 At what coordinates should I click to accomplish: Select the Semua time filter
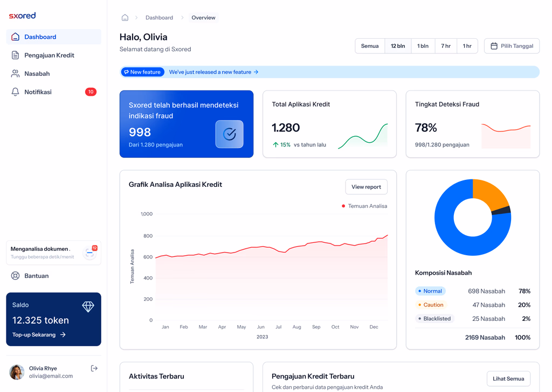pos(370,46)
